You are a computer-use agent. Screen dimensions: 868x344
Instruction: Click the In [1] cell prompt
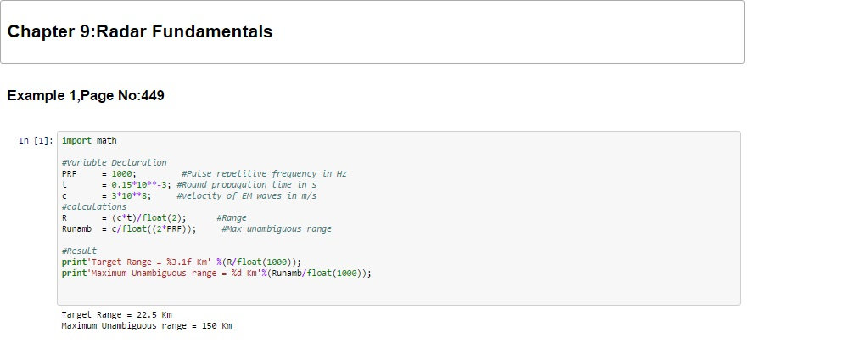coord(37,140)
